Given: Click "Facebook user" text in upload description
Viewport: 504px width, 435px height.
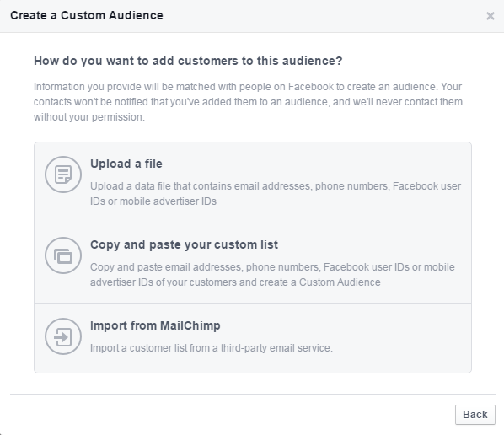Looking at the screenshot, I should [x=426, y=186].
